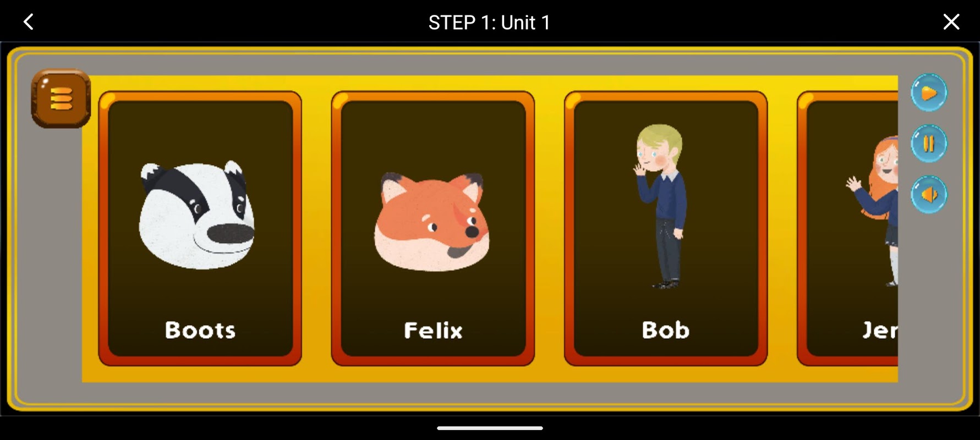
Task: Click the Bob name label
Action: click(x=665, y=330)
